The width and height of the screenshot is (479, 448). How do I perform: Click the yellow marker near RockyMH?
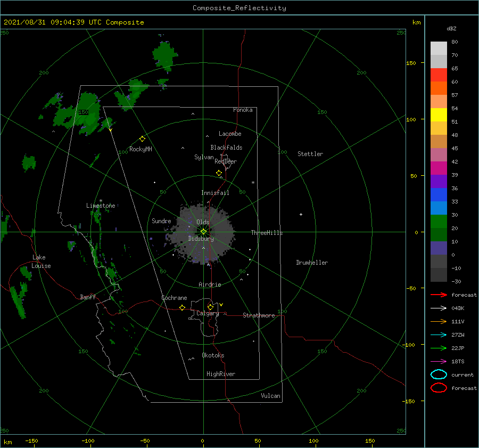point(142,139)
